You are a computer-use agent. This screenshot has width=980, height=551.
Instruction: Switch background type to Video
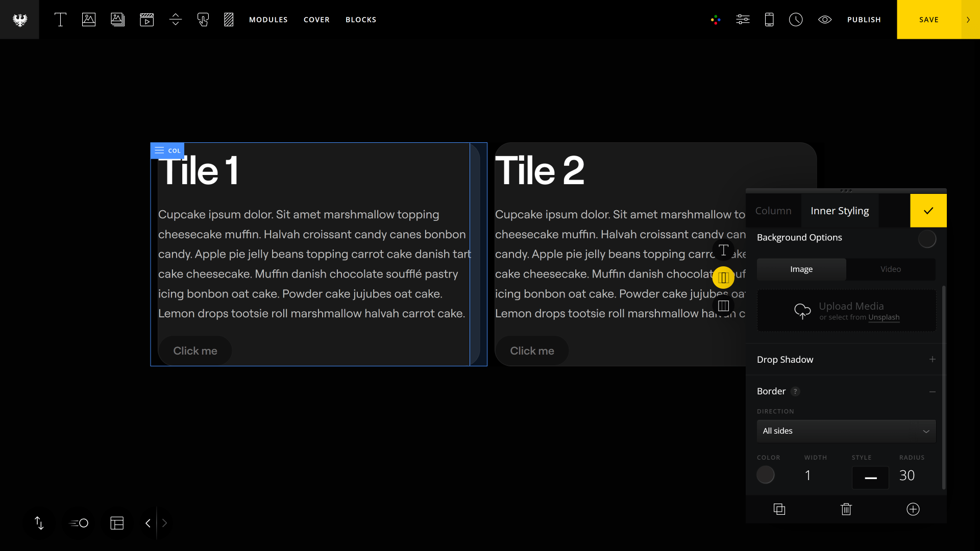[x=891, y=269]
